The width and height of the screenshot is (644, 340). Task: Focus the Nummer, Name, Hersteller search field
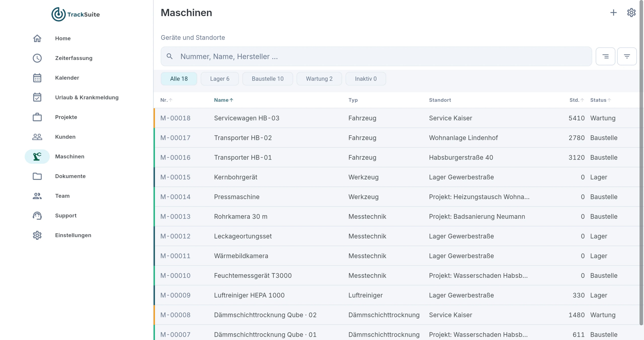[x=376, y=56]
